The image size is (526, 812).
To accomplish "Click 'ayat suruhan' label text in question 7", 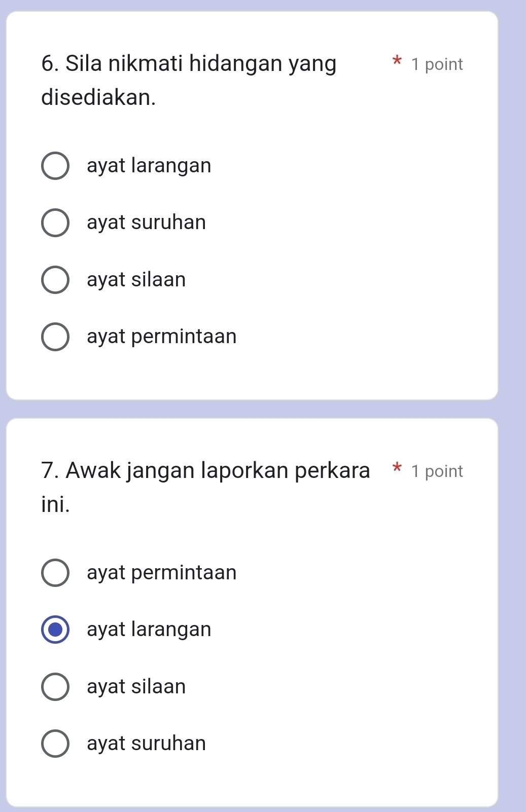I will [147, 744].
